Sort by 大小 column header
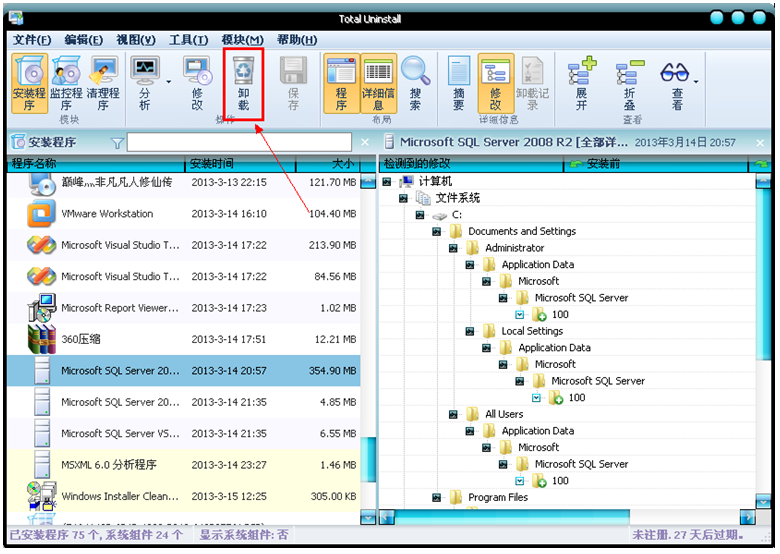Image resolution: width=780 pixels, height=554 pixels. (x=328, y=164)
